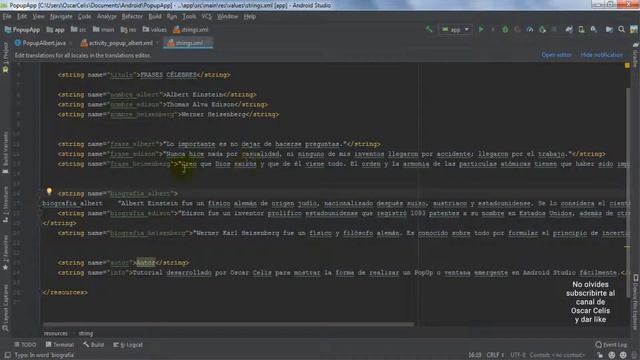Open the TODO tool window
The height and width of the screenshot is (360, 640).
(x=25, y=345)
